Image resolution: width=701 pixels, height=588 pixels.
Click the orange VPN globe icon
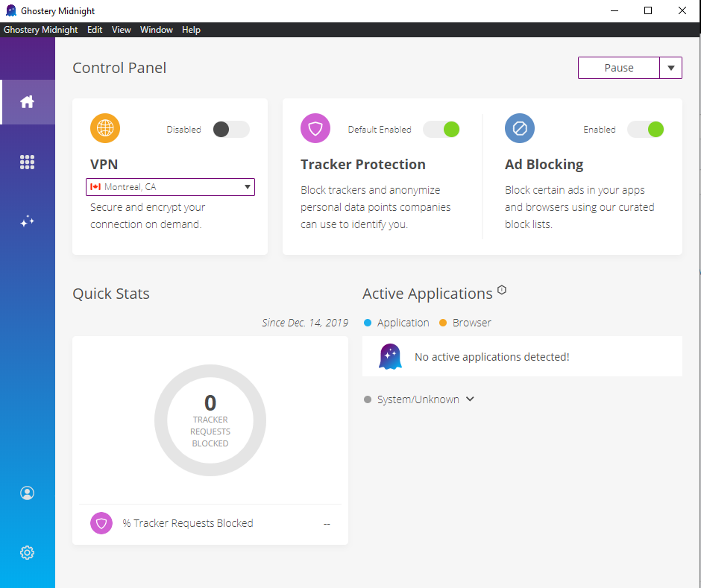point(105,128)
